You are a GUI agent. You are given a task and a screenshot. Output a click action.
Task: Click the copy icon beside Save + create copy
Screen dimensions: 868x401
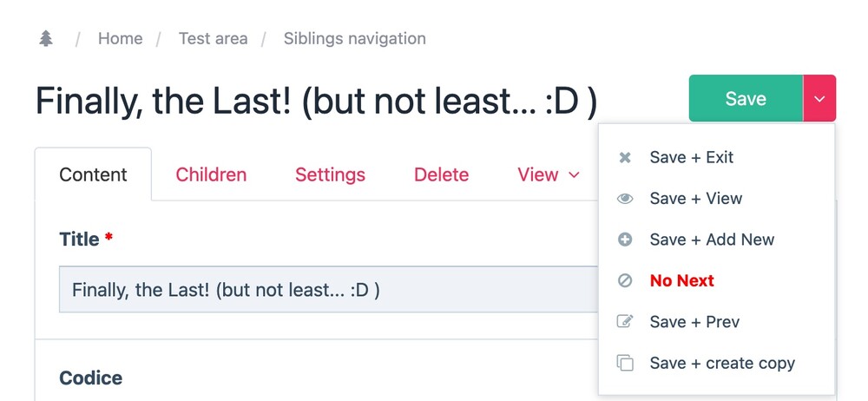click(x=624, y=363)
